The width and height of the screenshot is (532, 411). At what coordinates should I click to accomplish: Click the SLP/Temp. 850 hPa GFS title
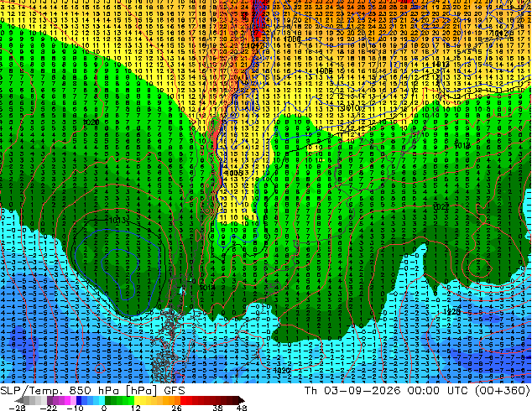[92, 391]
